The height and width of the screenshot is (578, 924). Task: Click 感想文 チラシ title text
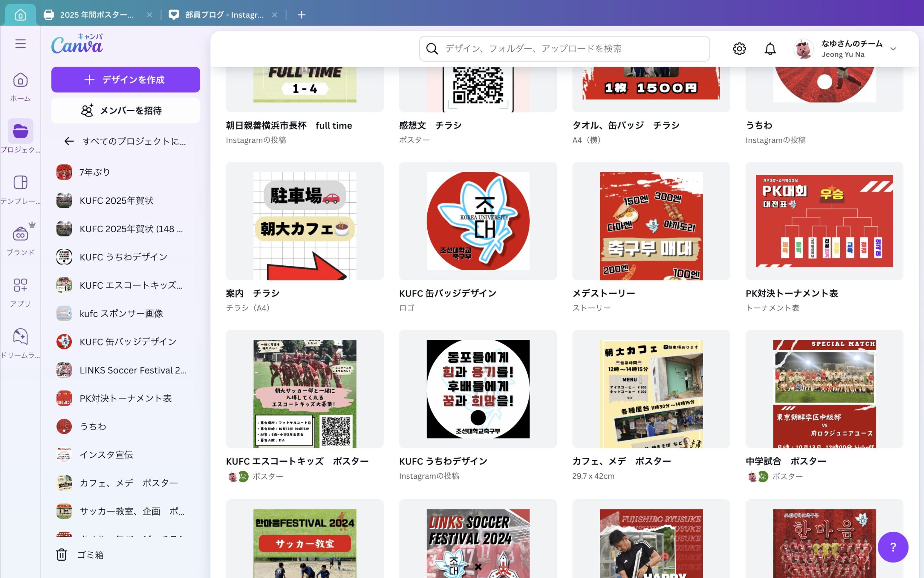pos(430,125)
